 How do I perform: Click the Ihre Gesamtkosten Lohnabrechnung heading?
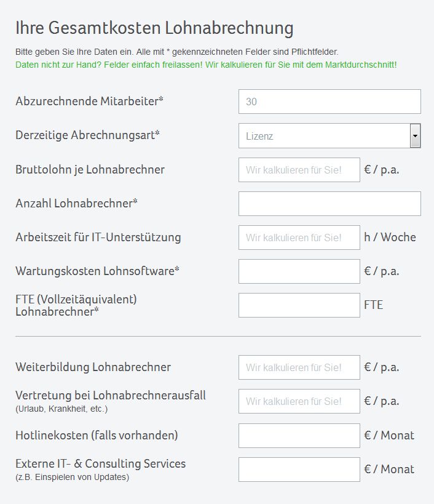154,28
